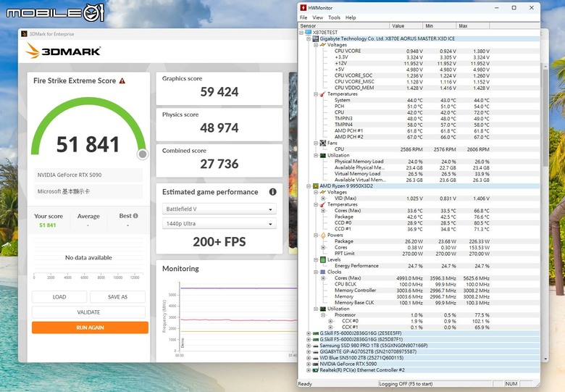Click the Levels node icon
Viewport: 565px width, 392px height.
[x=323, y=260]
